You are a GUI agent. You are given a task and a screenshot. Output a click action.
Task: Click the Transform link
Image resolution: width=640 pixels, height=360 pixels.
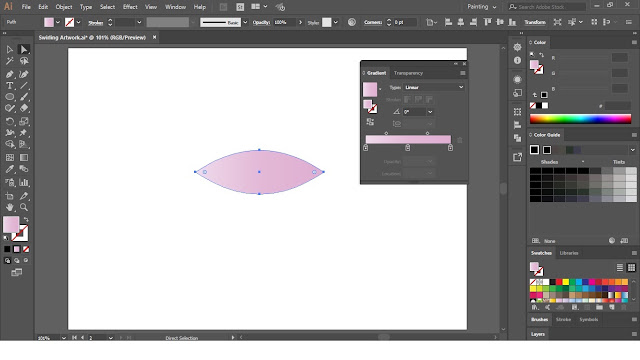(x=535, y=22)
